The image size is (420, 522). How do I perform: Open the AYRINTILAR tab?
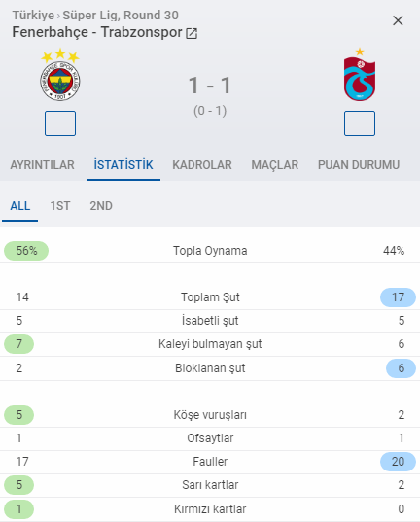[43, 165]
